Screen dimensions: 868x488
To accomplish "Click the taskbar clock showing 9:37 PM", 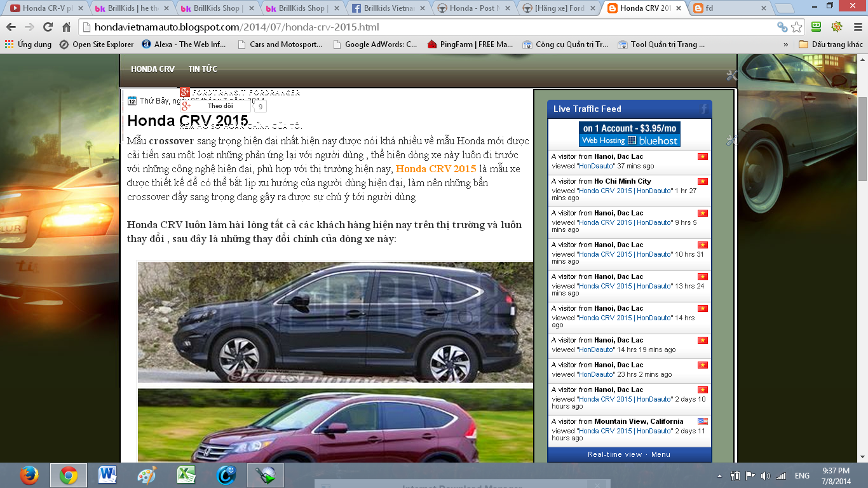I will pyautogui.click(x=836, y=475).
